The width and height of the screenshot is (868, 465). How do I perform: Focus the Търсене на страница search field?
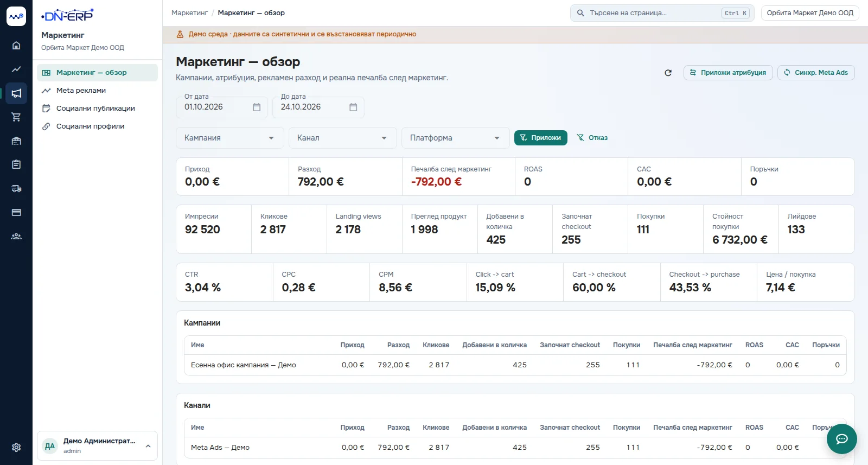point(662,13)
